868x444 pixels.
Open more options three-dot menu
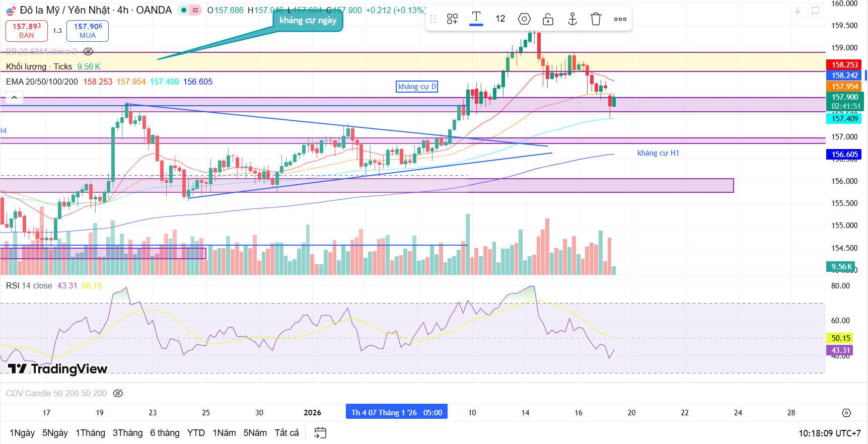620,19
